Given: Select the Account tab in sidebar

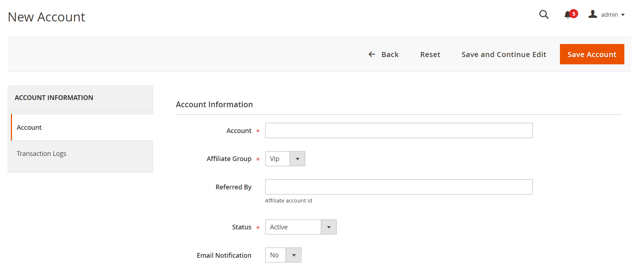Looking at the screenshot, I should [x=29, y=128].
